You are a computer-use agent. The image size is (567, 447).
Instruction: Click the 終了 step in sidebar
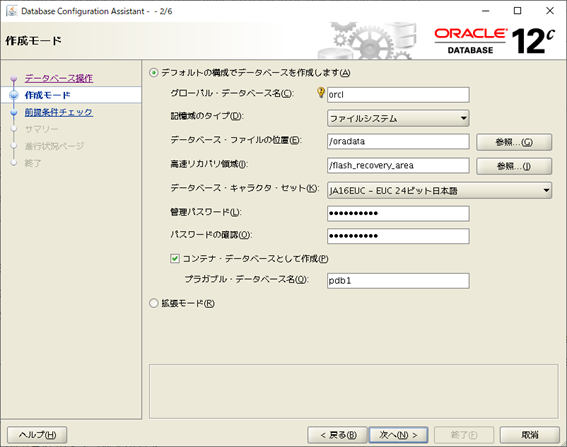tap(33, 163)
